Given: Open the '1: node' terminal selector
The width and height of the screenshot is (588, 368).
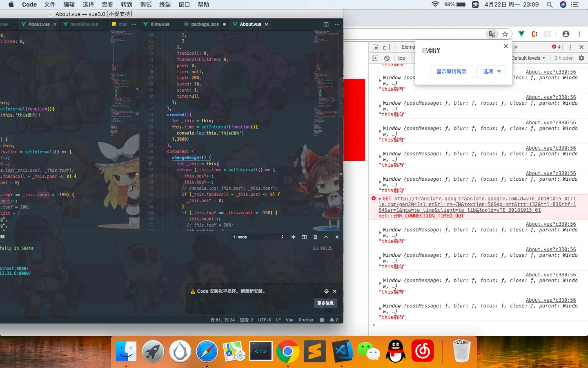Looking at the screenshot, I should point(258,237).
